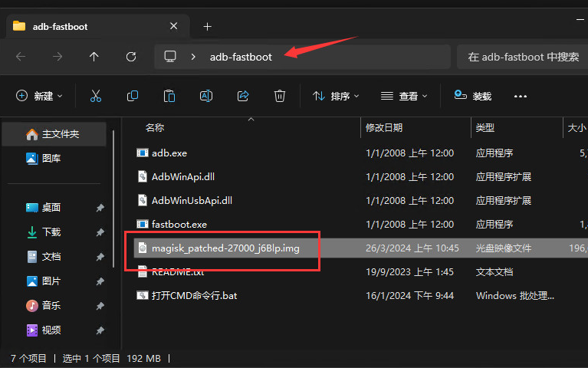
Task: Click the Delete trash can icon
Action: click(x=280, y=96)
